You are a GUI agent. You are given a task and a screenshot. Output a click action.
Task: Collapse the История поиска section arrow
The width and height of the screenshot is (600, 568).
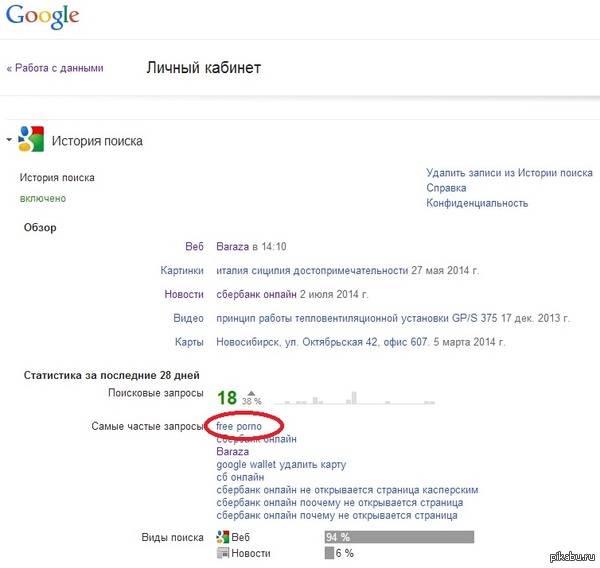point(9,140)
